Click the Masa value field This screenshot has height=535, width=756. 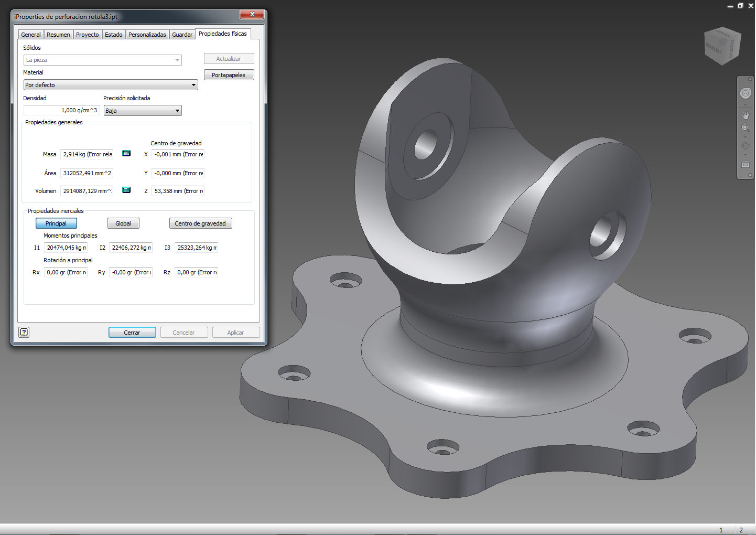pyautogui.click(x=87, y=154)
